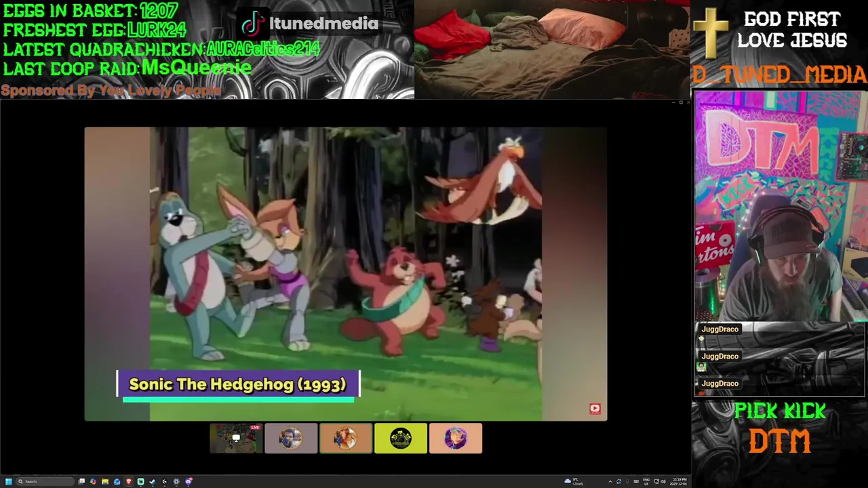Click the Sonic The Hedgehog (1993) caption
The width and height of the screenshot is (868, 488).
[x=237, y=384]
